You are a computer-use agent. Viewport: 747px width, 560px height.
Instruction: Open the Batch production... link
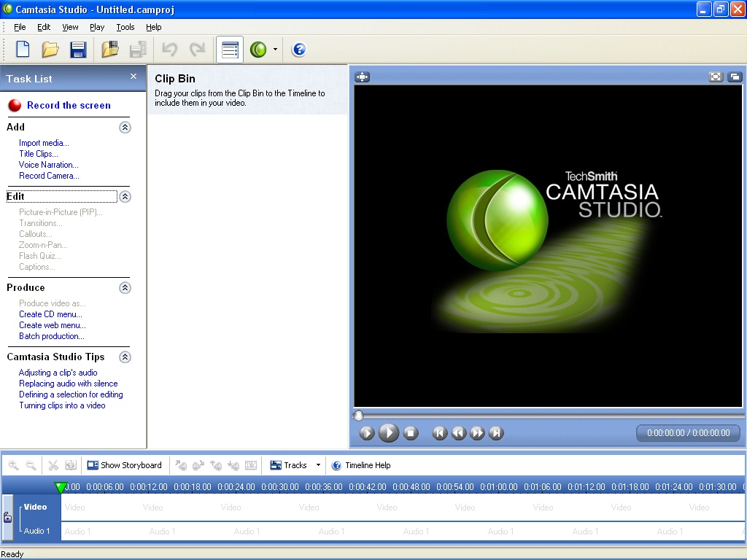pyautogui.click(x=52, y=336)
